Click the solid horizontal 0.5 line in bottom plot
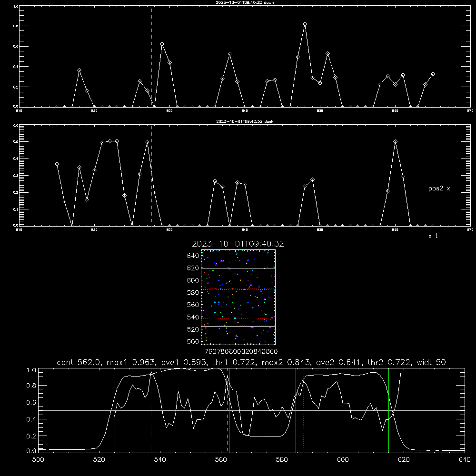Screen dimensions: 476x476 click(251, 410)
